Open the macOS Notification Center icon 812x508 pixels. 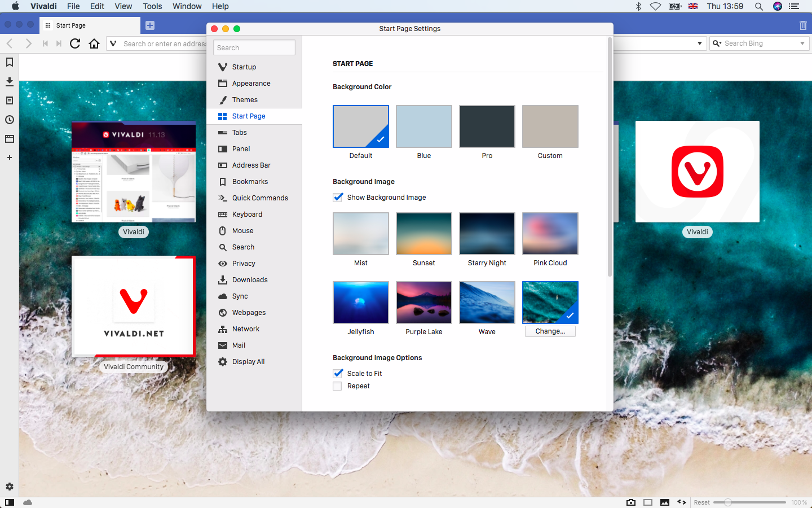pos(794,6)
